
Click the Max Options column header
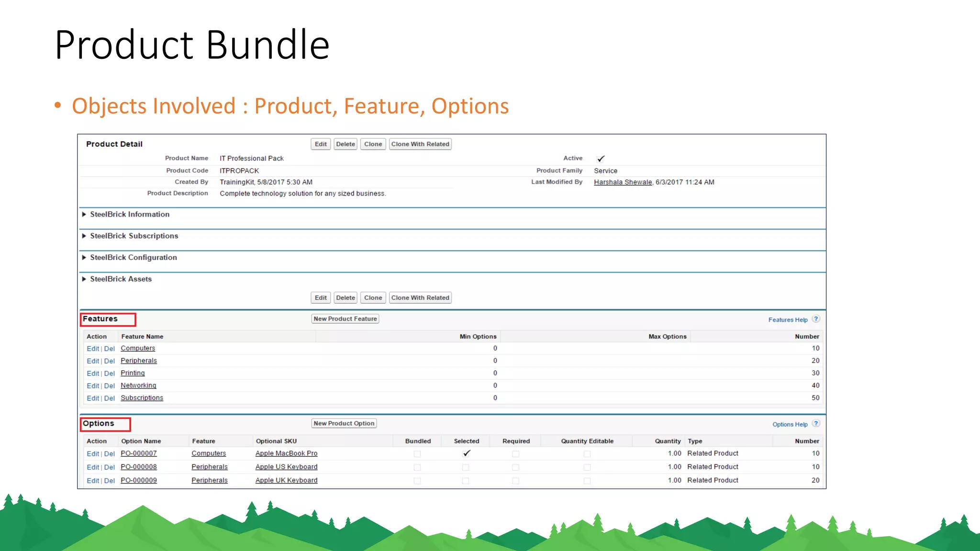click(668, 337)
